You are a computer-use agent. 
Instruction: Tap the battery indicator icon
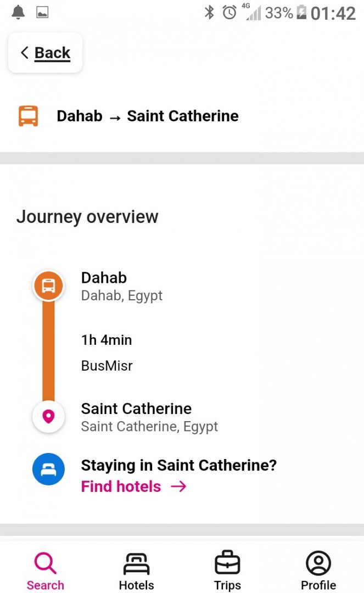click(301, 12)
